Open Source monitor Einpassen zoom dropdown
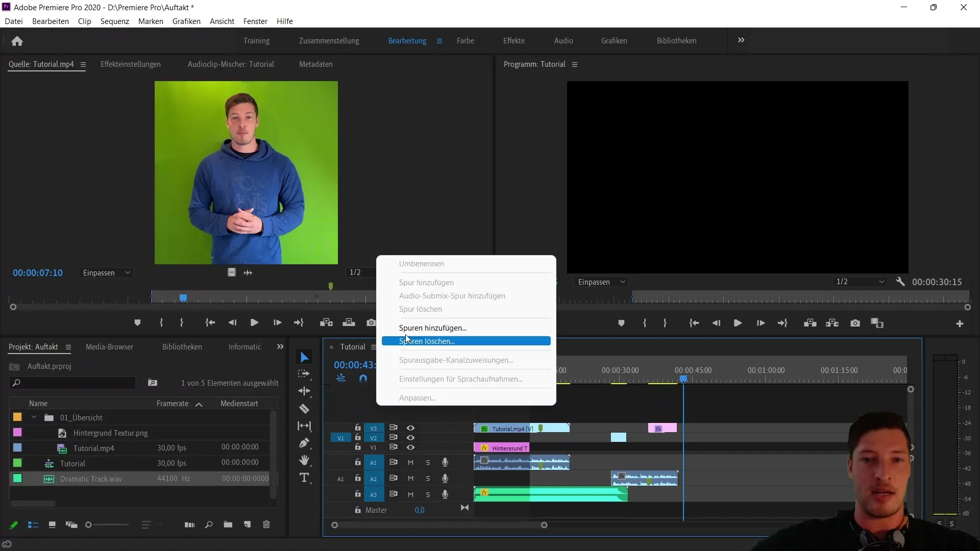Image resolution: width=980 pixels, height=551 pixels. [106, 273]
